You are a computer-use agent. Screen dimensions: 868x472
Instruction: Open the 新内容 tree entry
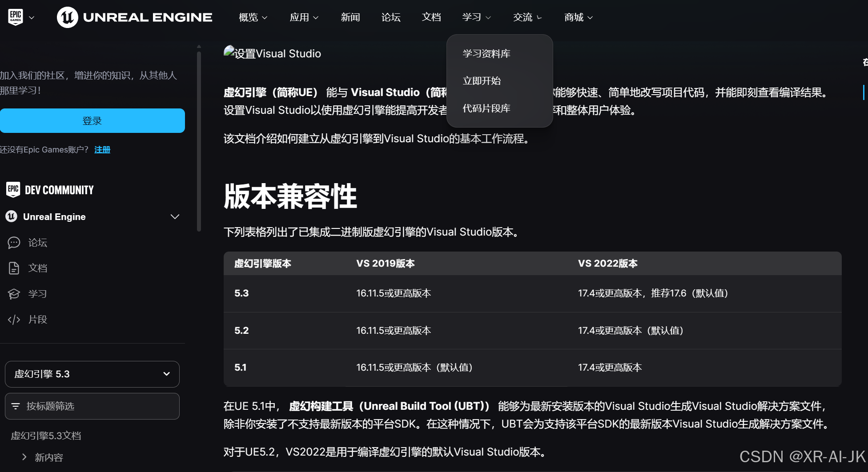coord(49,457)
